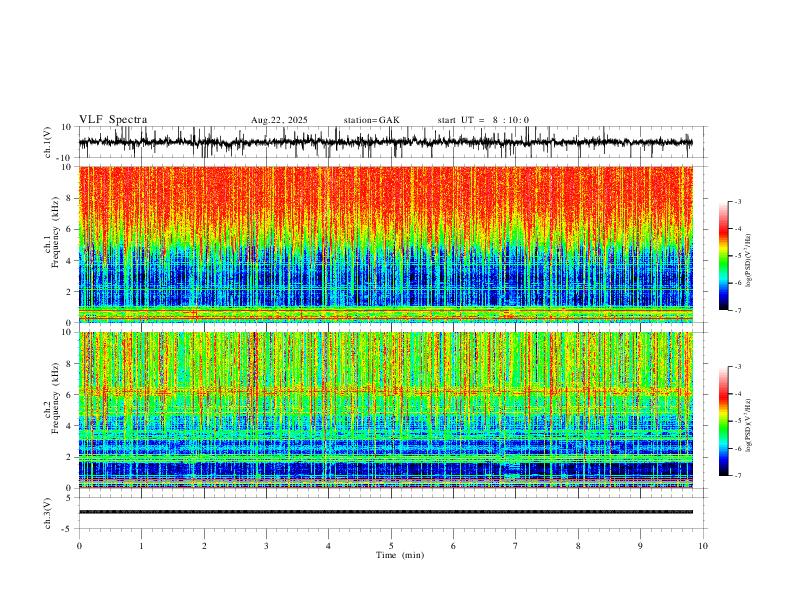Viewport: 792px width, 612px height.
Task: Click time axis tick label "10"
Action: click(x=703, y=546)
